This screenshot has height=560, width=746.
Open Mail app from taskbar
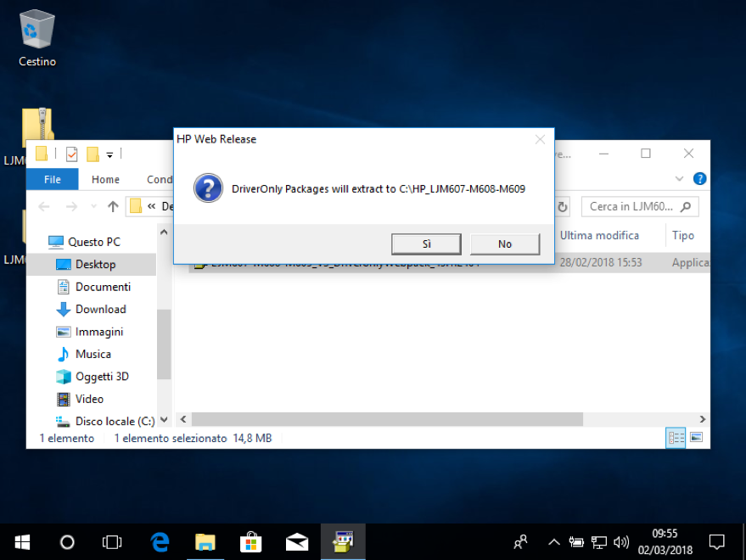296,542
